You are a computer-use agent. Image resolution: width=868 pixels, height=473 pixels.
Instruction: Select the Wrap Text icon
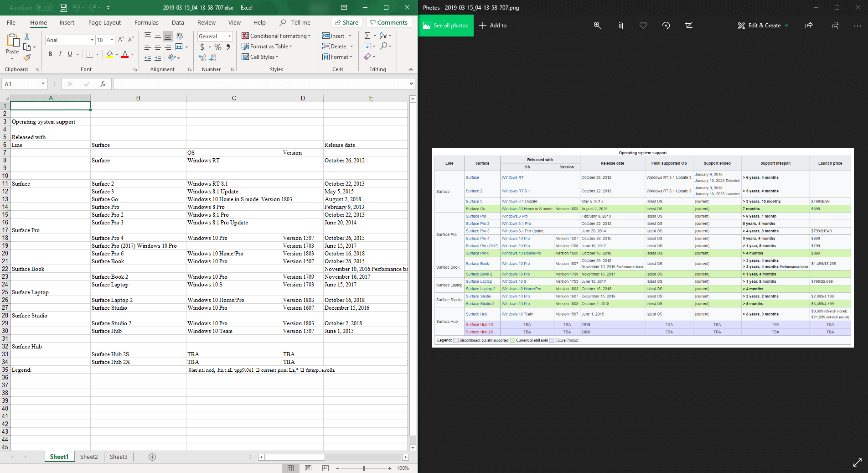coord(180,36)
